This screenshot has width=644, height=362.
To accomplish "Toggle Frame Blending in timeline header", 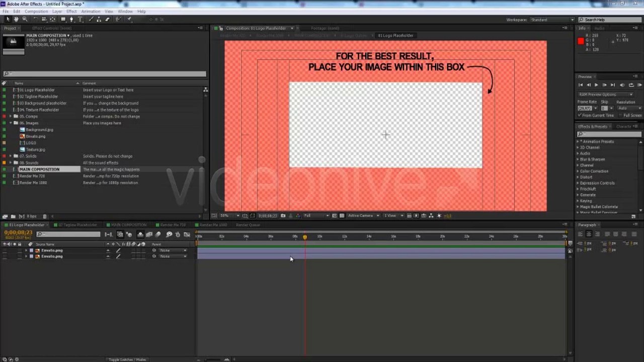I will [149, 234].
